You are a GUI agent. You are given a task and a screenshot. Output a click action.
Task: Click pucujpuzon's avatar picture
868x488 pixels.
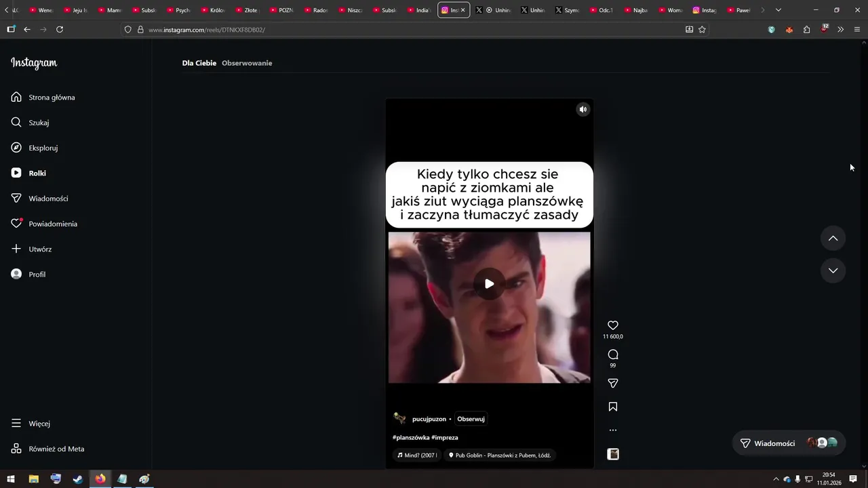click(x=400, y=419)
